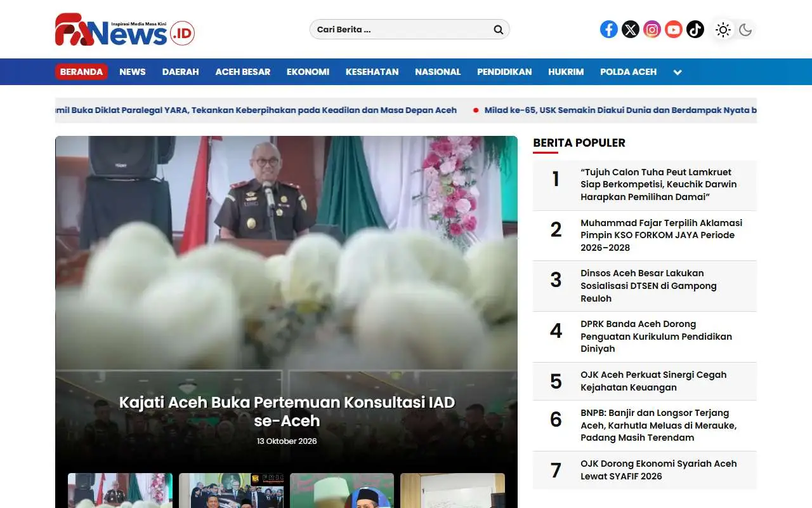This screenshot has width=812, height=508.
Task: Open popular article Tujuh Calon Tuha Peut Lamkruet
Action: pyautogui.click(x=658, y=185)
